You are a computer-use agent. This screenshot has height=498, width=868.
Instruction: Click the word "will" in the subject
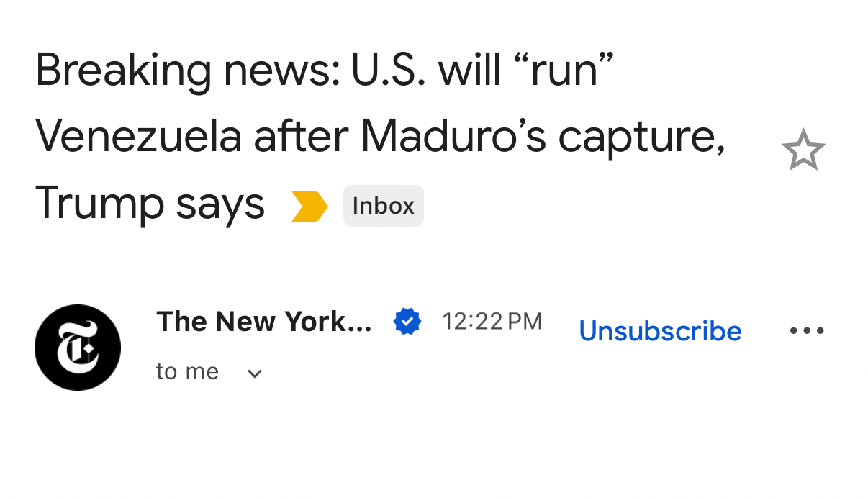click(470, 72)
